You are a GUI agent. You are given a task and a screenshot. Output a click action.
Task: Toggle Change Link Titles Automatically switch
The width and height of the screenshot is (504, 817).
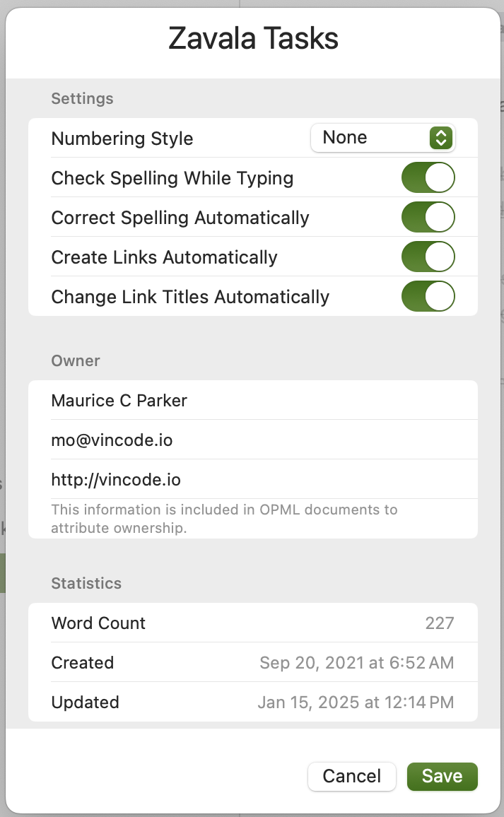click(428, 296)
